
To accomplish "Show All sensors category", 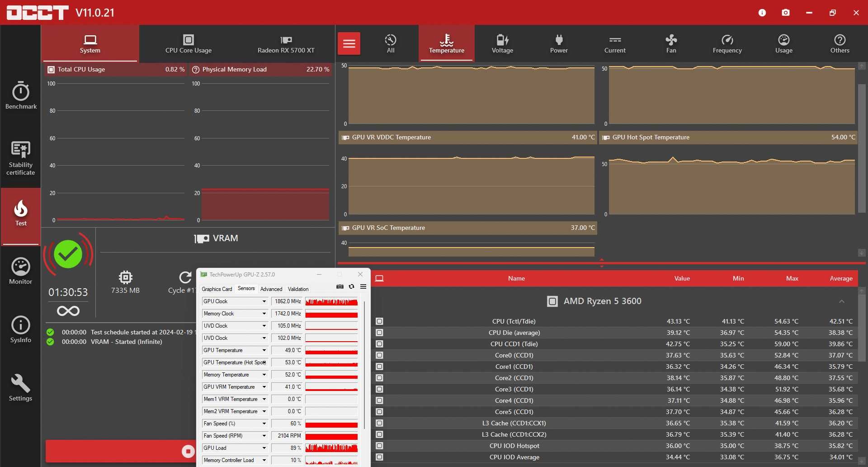I will (391, 43).
